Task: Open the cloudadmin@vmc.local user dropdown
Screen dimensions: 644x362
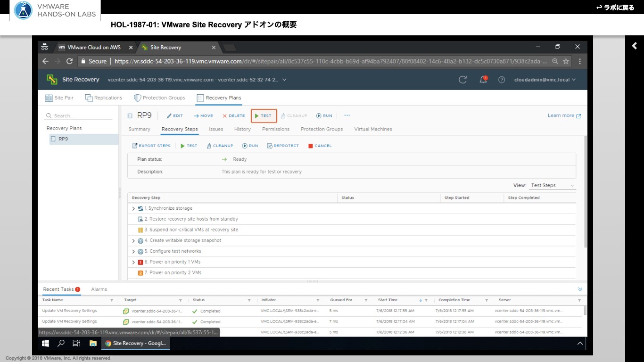Action: [545, 80]
